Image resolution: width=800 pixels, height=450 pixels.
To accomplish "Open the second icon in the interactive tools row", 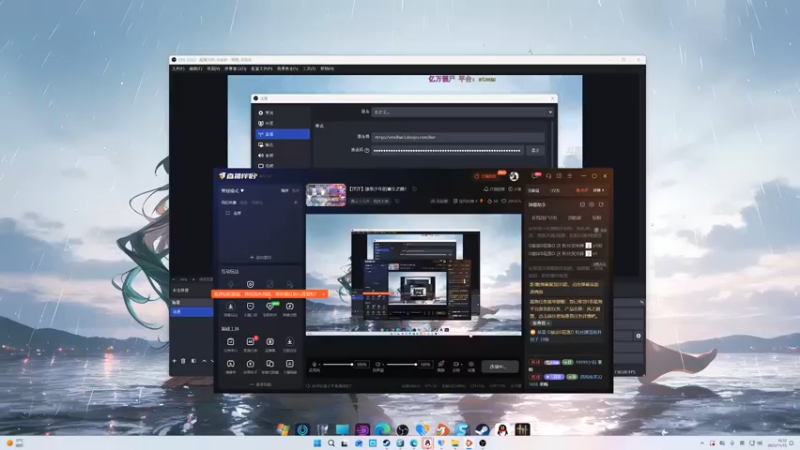I will [251, 284].
